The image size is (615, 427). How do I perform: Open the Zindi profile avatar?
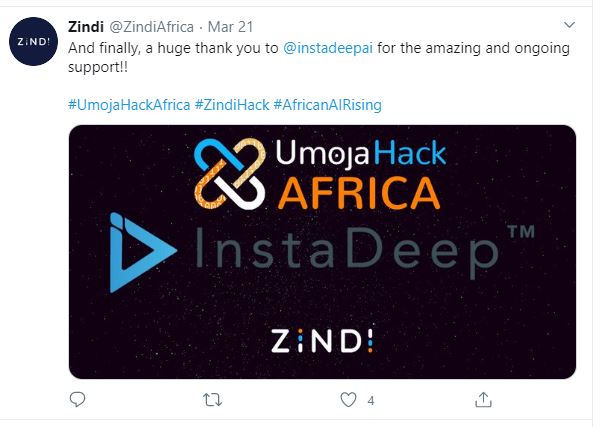pos(33,41)
